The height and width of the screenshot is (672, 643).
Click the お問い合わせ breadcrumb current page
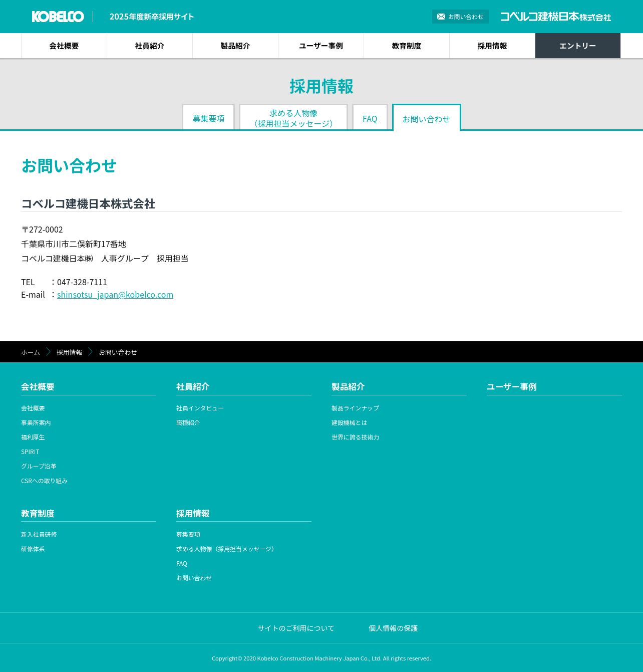click(x=118, y=352)
